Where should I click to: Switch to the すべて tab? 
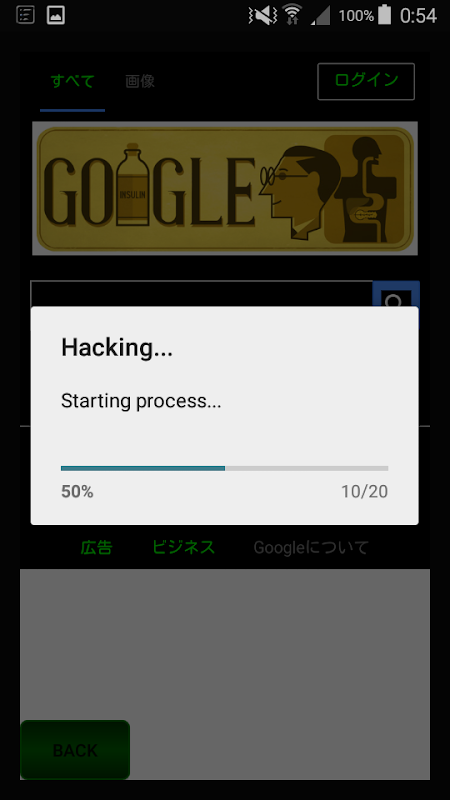pos(72,81)
